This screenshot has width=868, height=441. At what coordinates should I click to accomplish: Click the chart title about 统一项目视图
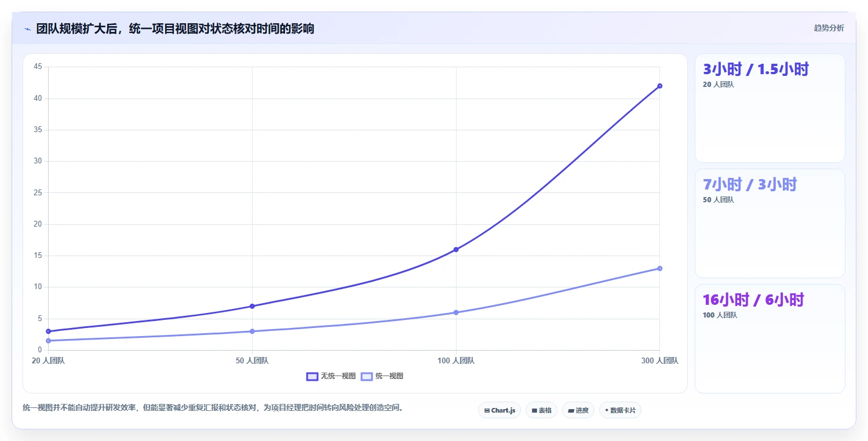click(x=175, y=28)
